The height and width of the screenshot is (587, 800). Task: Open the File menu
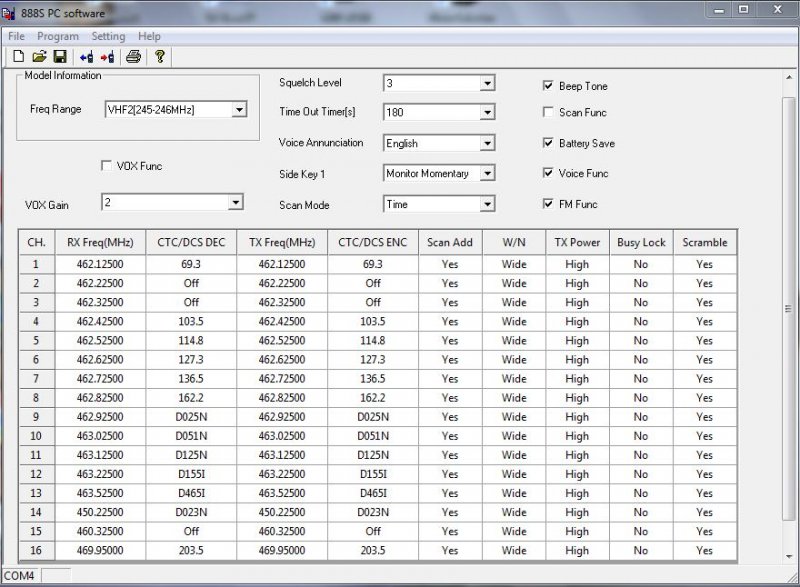(16, 36)
